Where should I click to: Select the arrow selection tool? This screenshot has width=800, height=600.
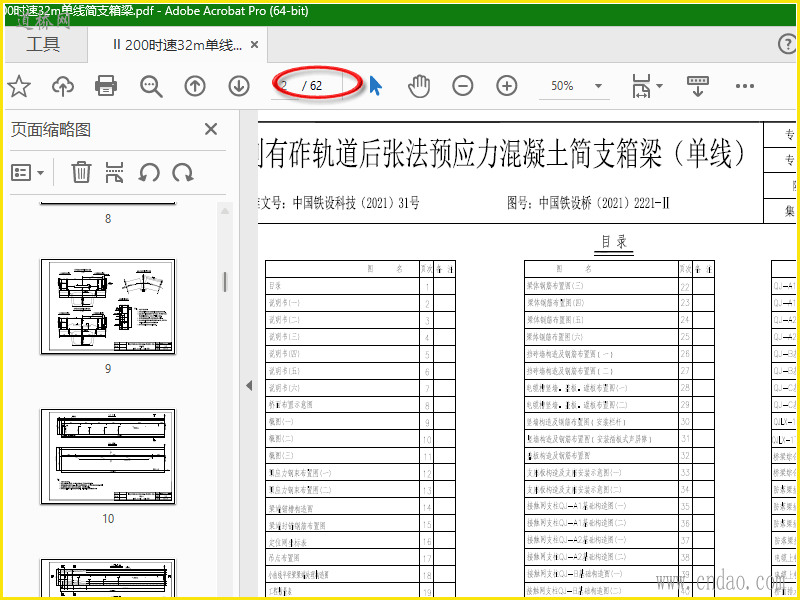[x=376, y=86]
